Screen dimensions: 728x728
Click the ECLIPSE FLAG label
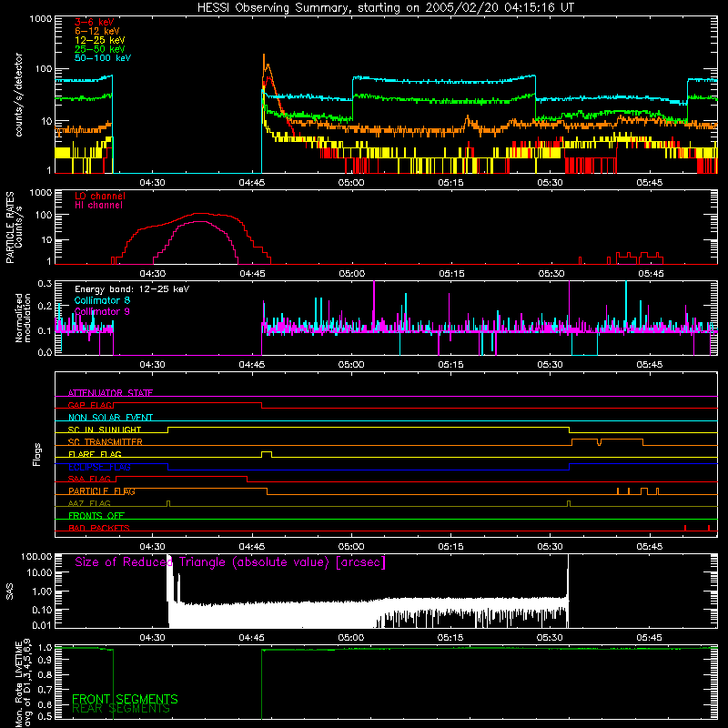click(99, 467)
